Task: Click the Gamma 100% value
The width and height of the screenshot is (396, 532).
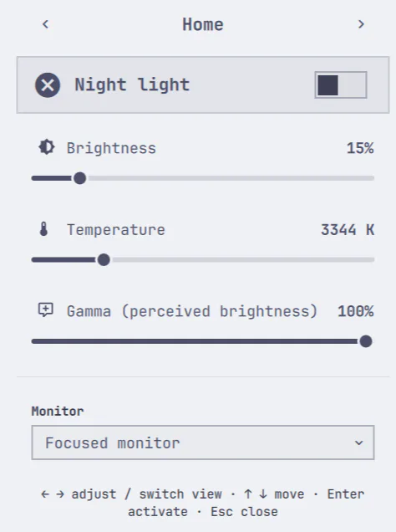Action: coord(356,311)
